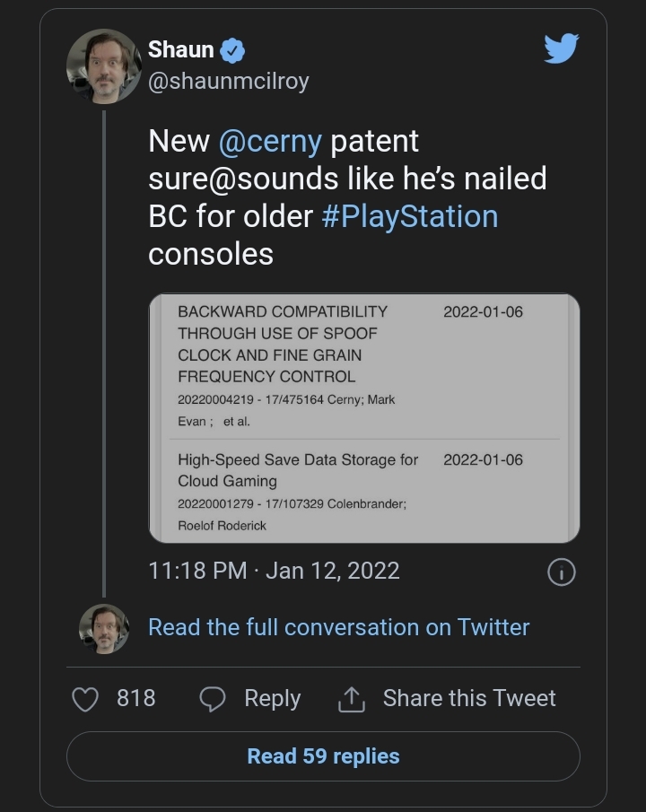
Task: Click the Shaun display name
Action: click(180, 51)
